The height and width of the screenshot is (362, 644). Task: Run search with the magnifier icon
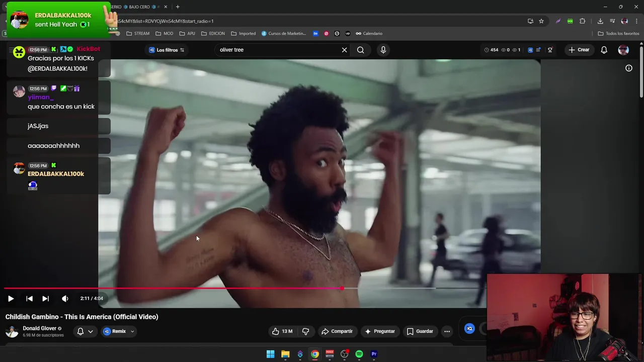361,50
